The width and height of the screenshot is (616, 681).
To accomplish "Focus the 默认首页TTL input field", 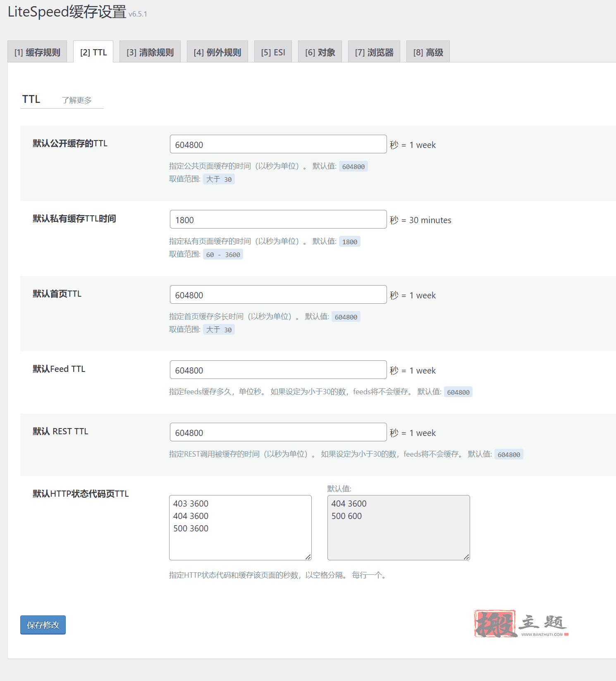I will 278,295.
